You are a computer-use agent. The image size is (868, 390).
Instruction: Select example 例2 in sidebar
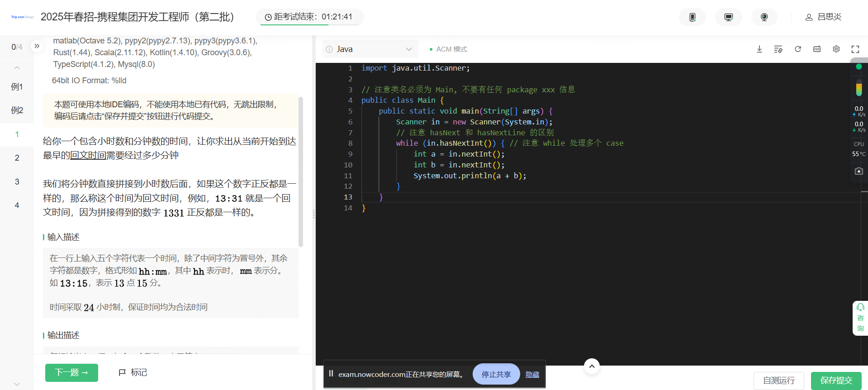[17, 110]
